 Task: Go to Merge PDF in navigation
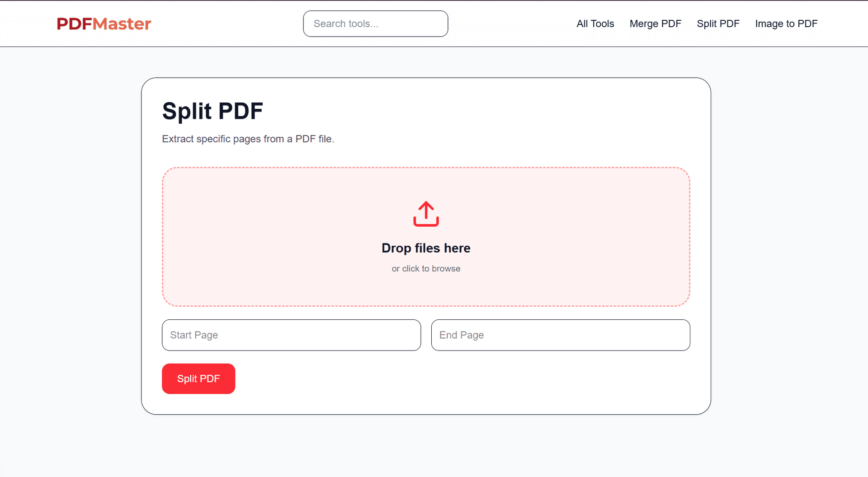click(655, 23)
